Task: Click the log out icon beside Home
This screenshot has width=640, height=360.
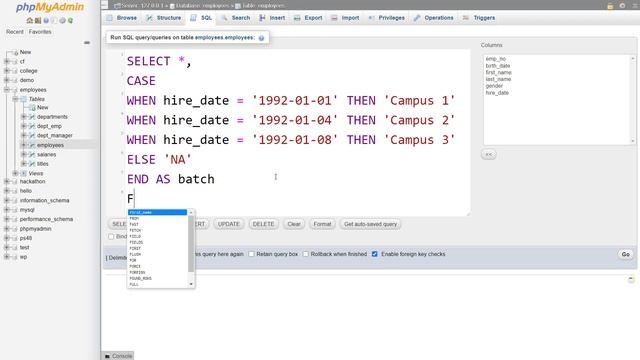Action: tap(38, 20)
